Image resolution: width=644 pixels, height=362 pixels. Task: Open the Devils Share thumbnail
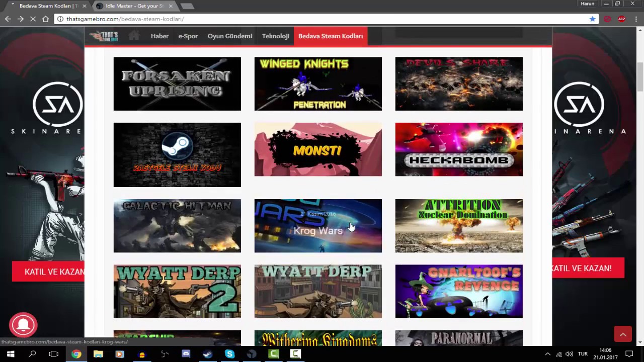pyautogui.click(x=459, y=84)
